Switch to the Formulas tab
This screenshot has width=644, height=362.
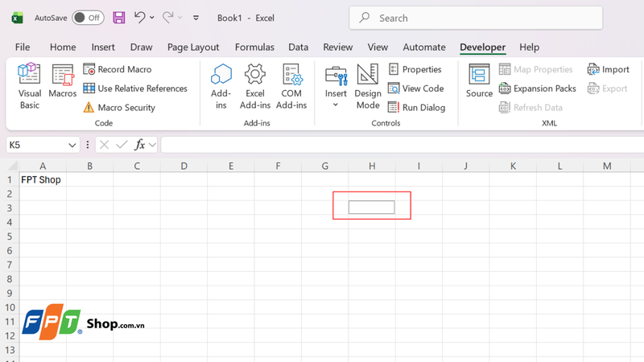tap(254, 47)
